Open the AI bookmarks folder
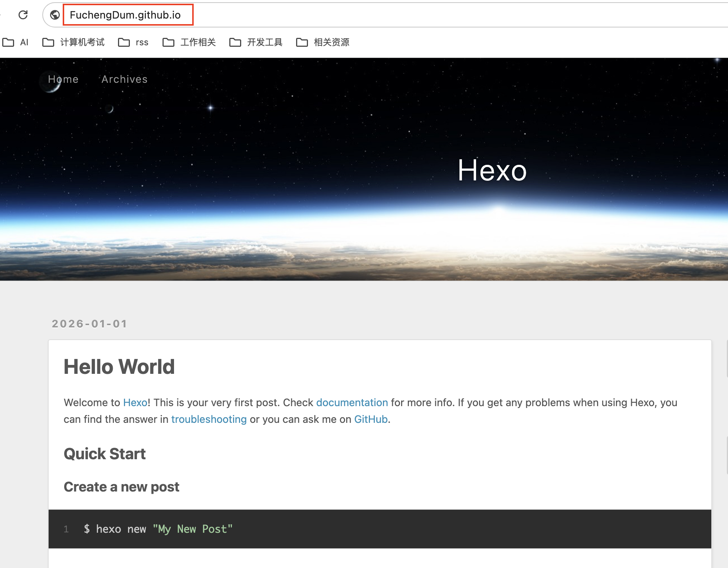 coord(16,42)
